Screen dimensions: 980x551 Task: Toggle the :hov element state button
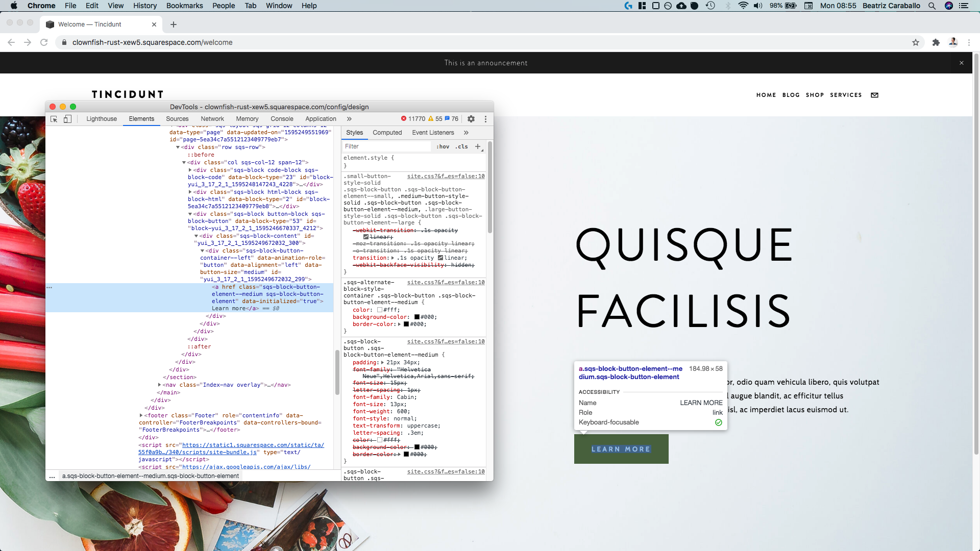[x=443, y=146]
